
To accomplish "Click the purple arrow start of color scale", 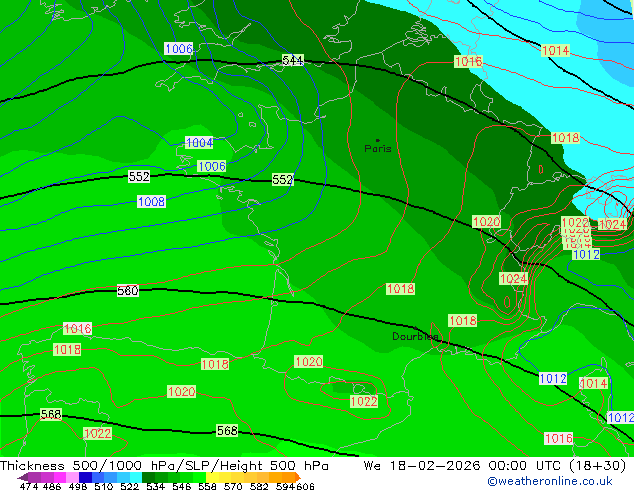I will point(23,477).
